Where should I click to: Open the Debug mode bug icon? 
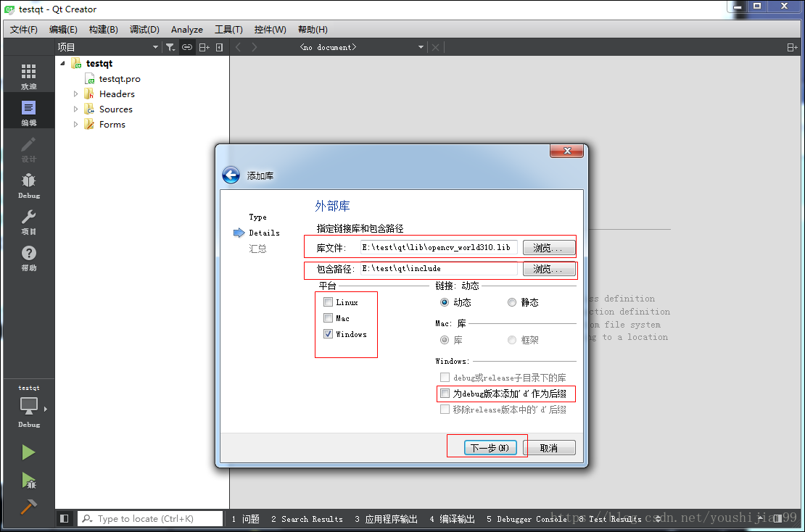[x=28, y=180]
